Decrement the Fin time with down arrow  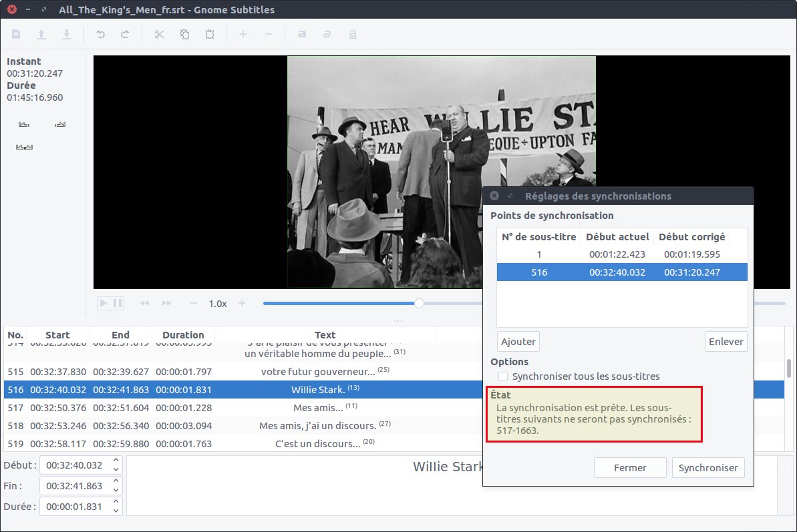click(116, 491)
